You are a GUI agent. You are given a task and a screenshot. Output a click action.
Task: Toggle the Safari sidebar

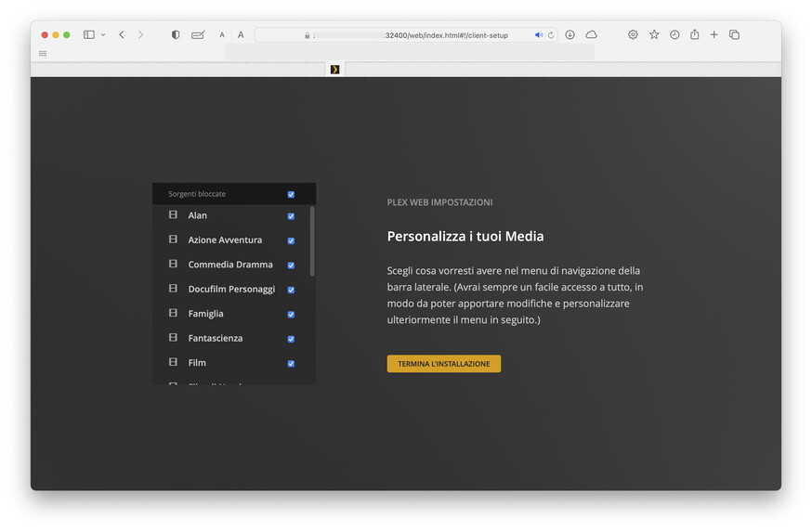(x=89, y=34)
